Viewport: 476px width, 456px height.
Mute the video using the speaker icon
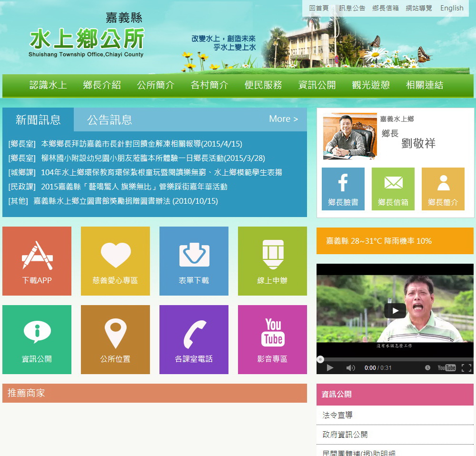(x=350, y=368)
